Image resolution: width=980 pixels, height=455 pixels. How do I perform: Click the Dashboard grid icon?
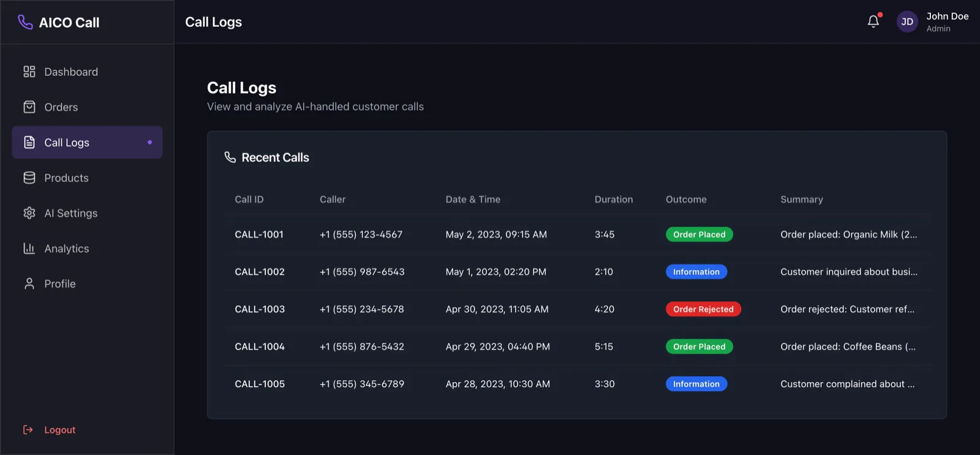[29, 72]
